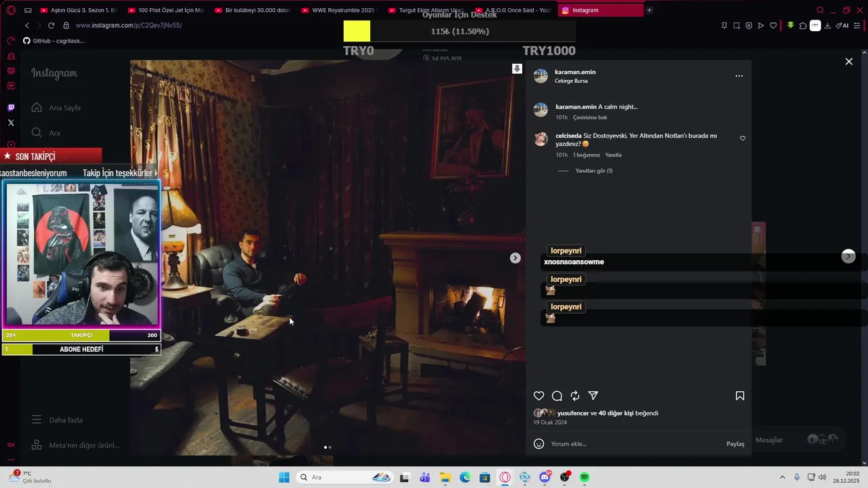Open celciseda's profile avatar
868x488 pixels.
click(540, 139)
